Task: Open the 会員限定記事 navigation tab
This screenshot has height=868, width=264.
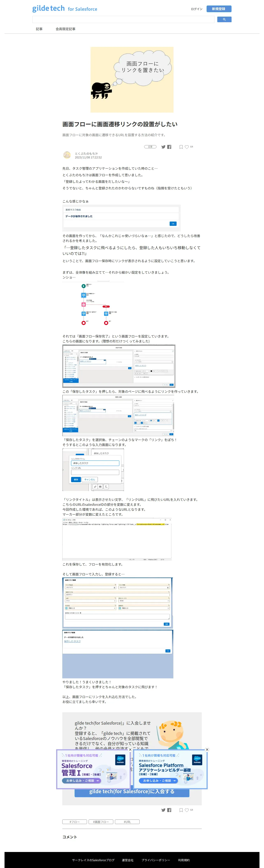Action: pyautogui.click(x=65, y=29)
